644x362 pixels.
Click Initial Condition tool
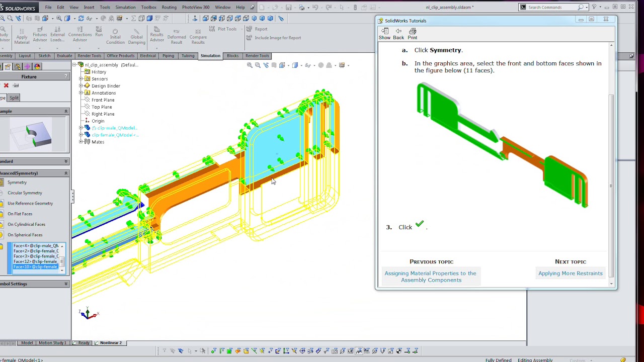pyautogui.click(x=115, y=36)
